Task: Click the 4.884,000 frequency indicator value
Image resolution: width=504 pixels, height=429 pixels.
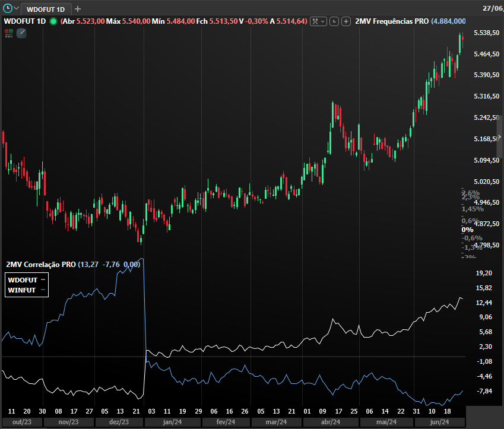Action: tap(449, 21)
